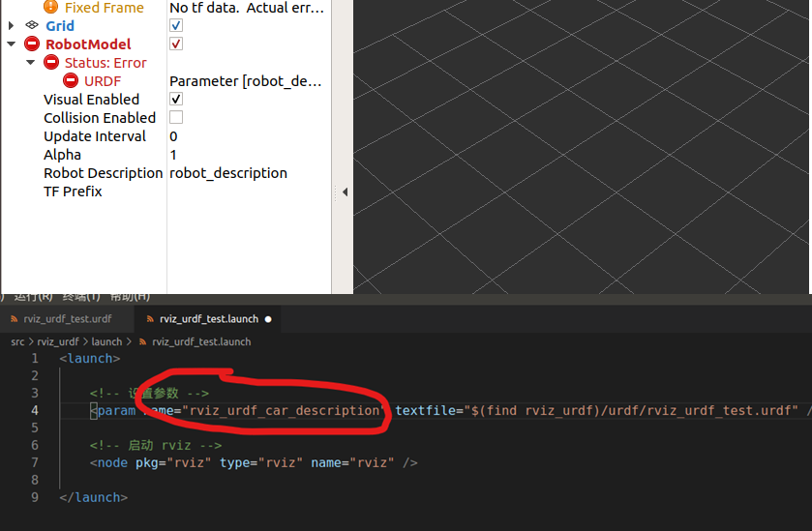This screenshot has width=812, height=531.
Task: Click the empty TF Prefix value field
Action: click(x=250, y=192)
